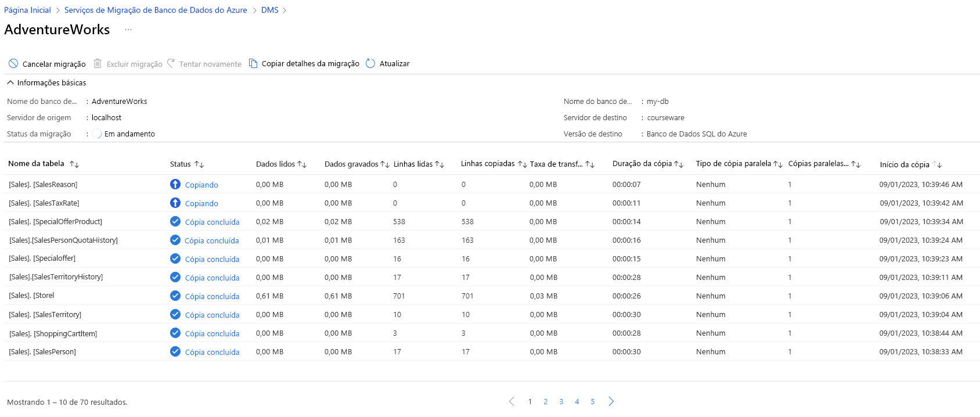Viewport: 980px width, 417px height.
Task: Click the Atualizar button label
Action: click(x=395, y=63)
